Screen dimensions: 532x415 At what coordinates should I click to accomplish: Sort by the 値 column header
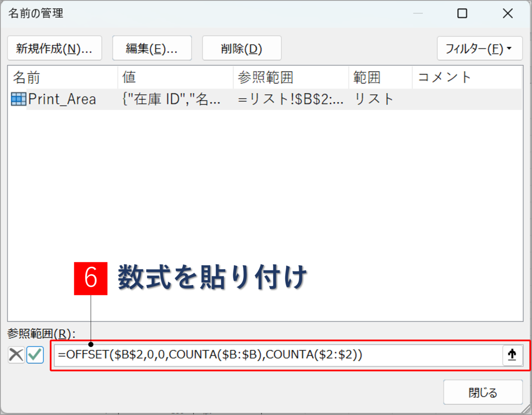click(x=175, y=77)
